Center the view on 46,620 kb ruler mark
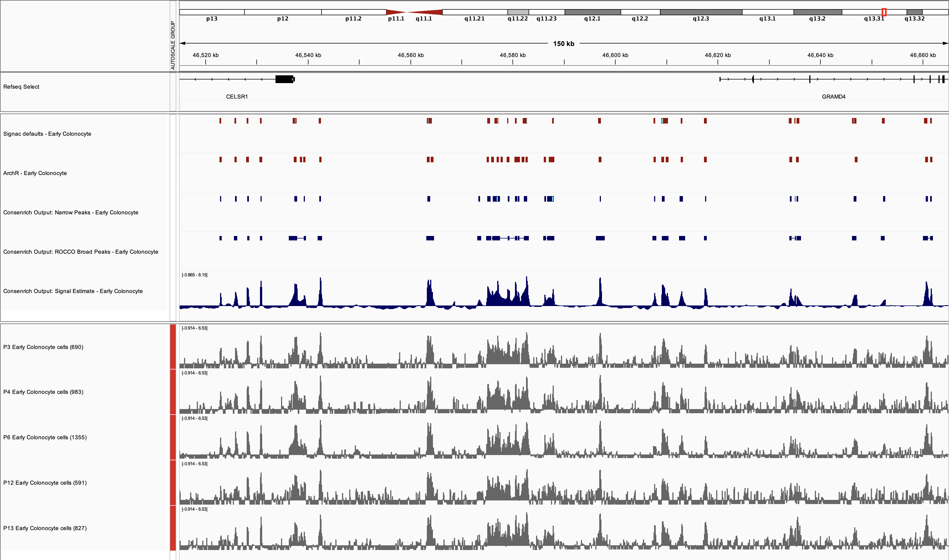 pyautogui.click(x=718, y=55)
